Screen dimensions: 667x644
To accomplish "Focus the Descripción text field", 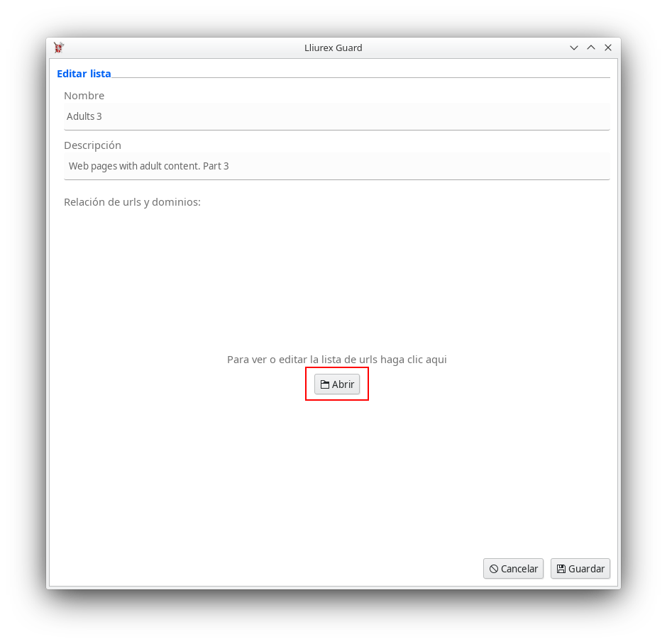I will point(337,166).
